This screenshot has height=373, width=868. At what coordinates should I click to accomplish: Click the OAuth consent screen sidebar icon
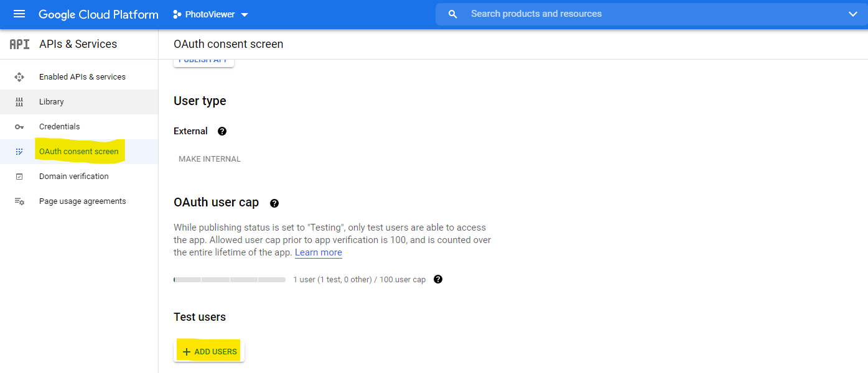[19, 151]
